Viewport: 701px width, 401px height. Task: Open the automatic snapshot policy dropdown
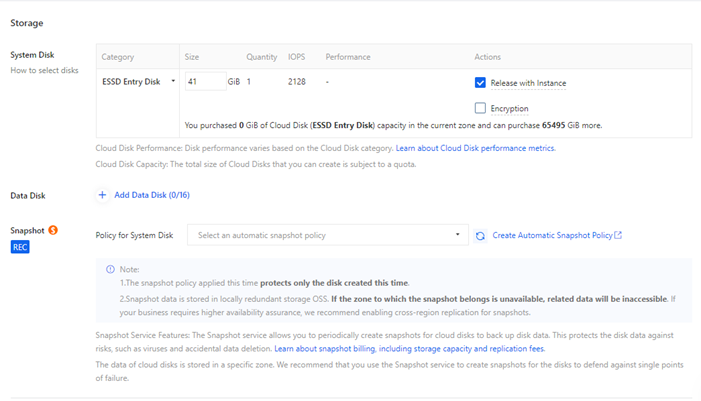[x=328, y=235]
